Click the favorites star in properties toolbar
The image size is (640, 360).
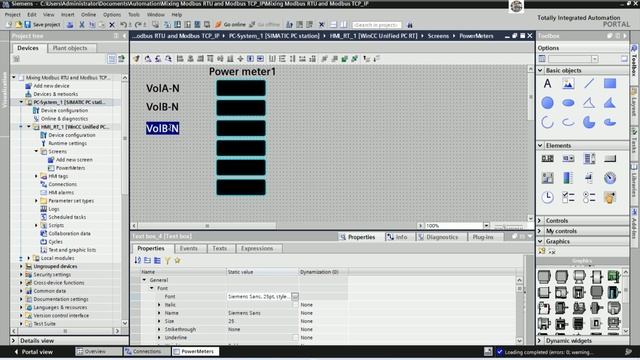pos(177,260)
